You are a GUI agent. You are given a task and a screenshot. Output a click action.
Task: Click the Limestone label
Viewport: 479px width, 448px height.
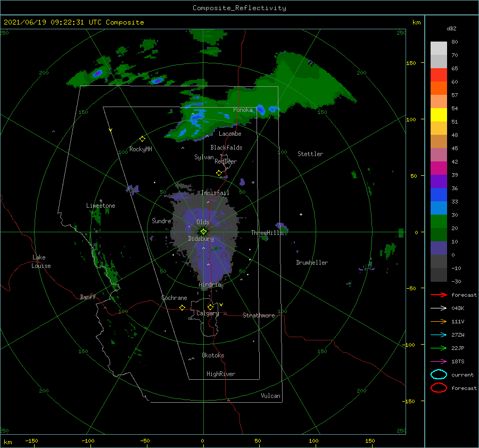[x=101, y=206]
